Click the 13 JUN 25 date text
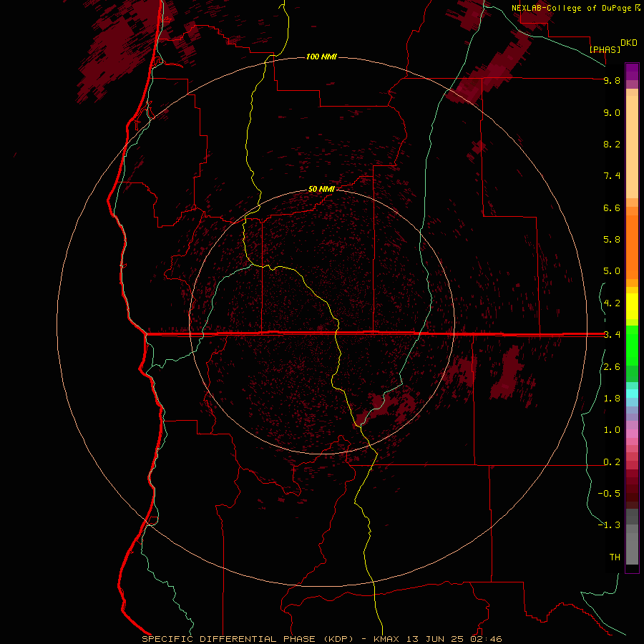Image resolution: width=644 pixels, height=644 pixels. [x=435, y=639]
